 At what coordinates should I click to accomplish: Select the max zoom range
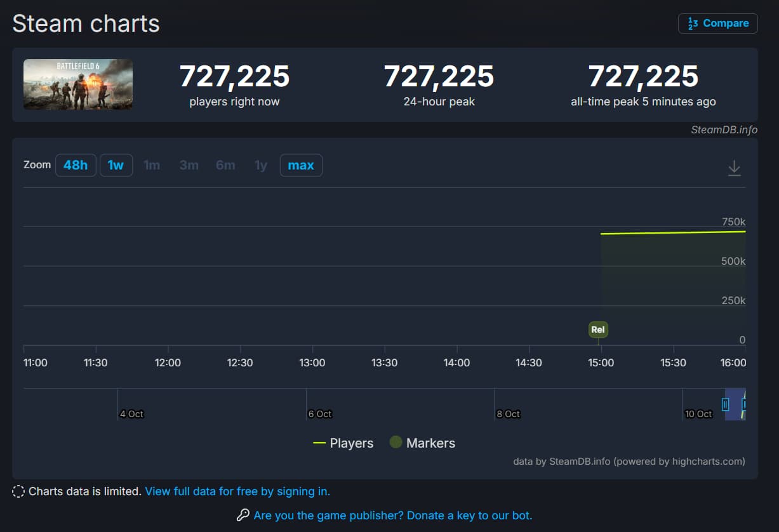[x=300, y=165]
